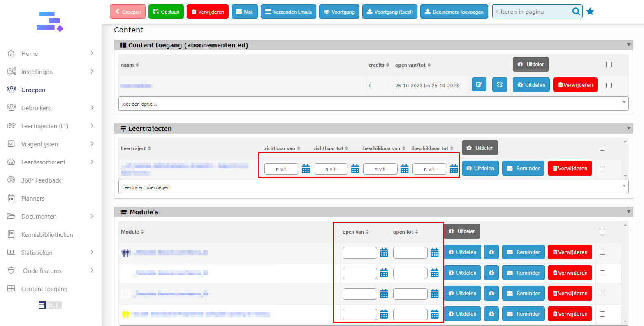The image size is (644, 326).
Task: Open calendar for zichtbaar van date
Action: (x=306, y=169)
